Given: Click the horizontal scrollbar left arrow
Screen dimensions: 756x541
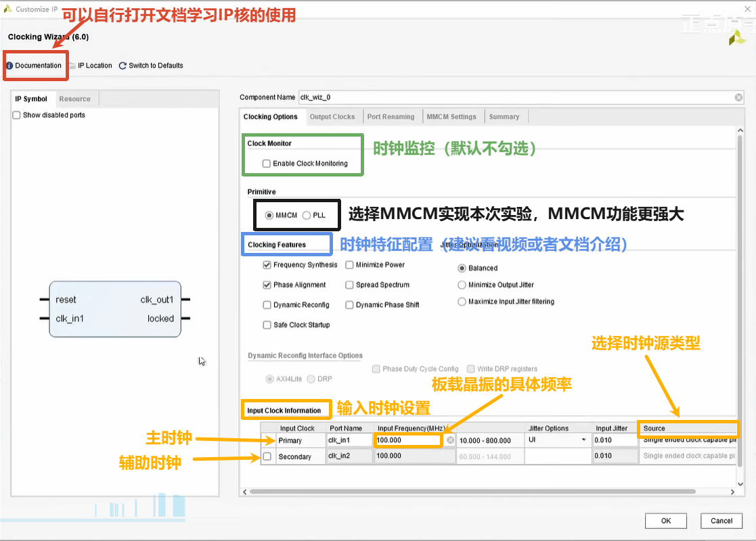Looking at the screenshot, I should click(245, 492).
